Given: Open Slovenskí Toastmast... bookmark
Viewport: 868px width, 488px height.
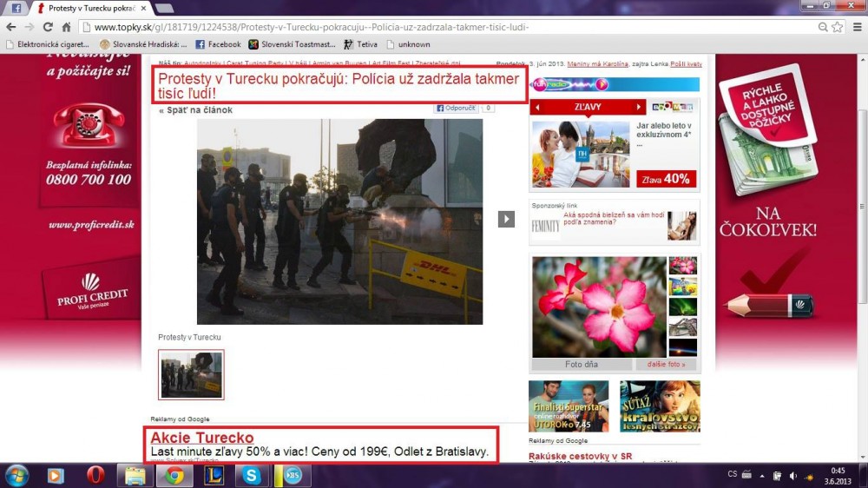Looking at the screenshot, I should [x=293, y=44].
